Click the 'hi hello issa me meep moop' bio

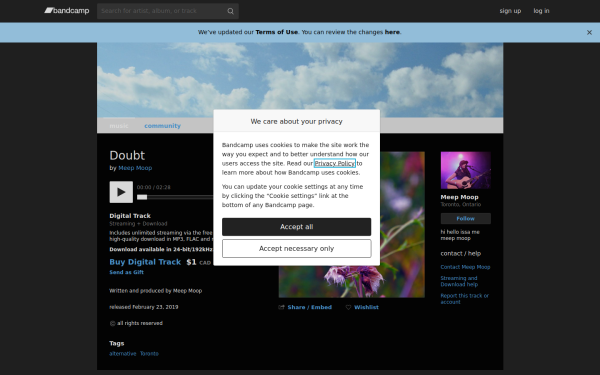pos(460,235)
